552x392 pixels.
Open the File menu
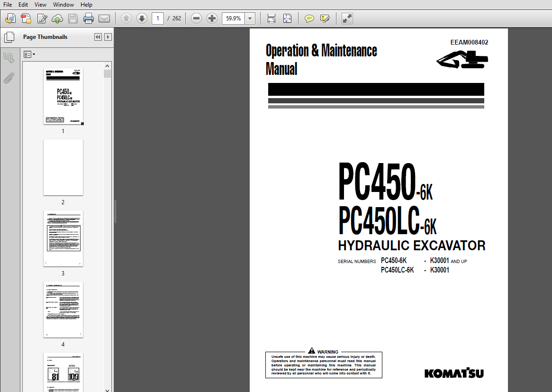(8, 5)
